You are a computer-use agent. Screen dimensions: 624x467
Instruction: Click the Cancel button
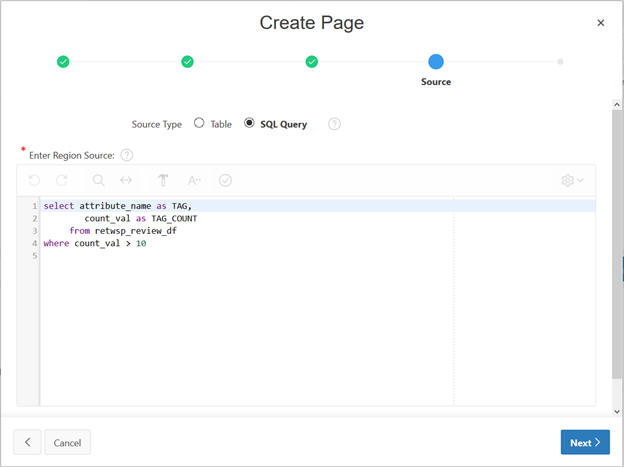[x=67, y=442]
